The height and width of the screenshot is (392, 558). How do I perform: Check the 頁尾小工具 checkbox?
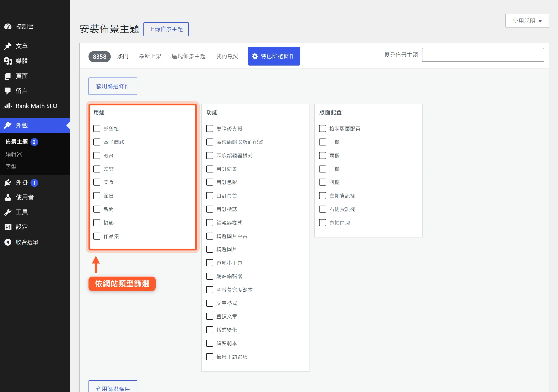coord(209,263)
